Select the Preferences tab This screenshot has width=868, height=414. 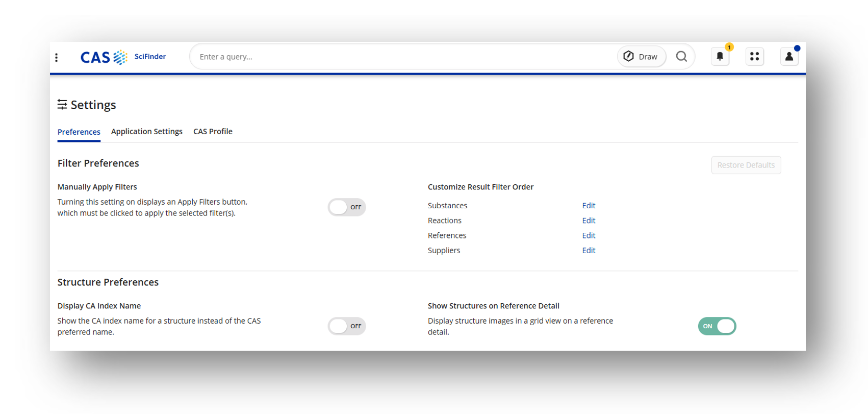(79, 132)
